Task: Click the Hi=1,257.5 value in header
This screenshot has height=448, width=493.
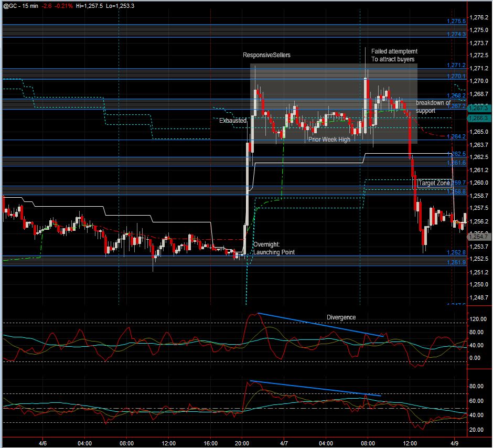Action: tap(89, 6)
